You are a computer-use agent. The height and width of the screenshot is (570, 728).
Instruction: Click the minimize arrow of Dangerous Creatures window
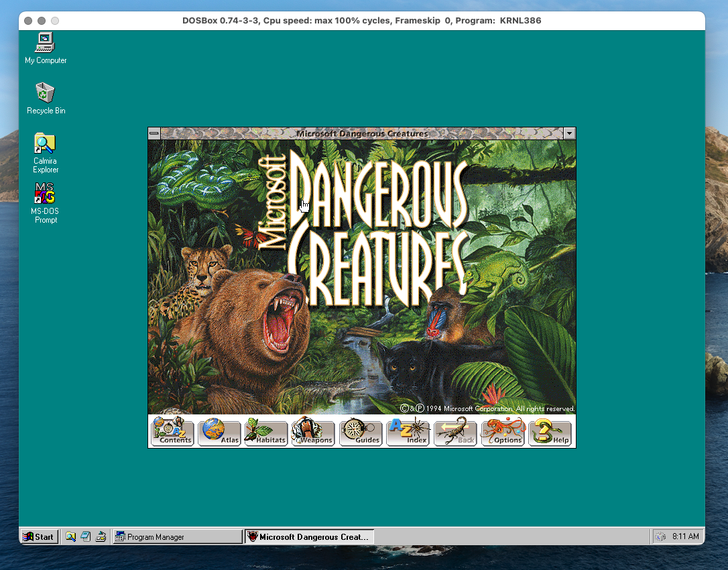[x=570, y=134]
